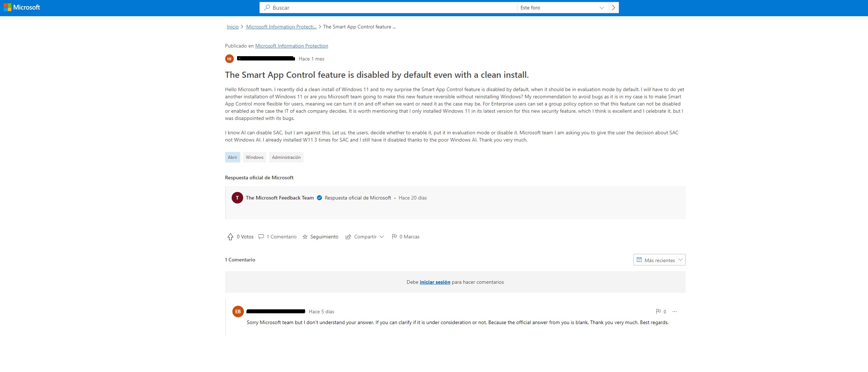This screenshot has height=372, width=868.
Task: Submit search with the arrow button
Action: coord(613,8)
